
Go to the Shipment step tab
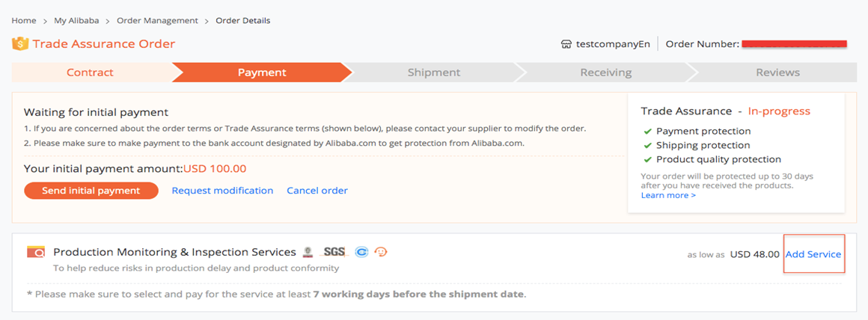433,73
